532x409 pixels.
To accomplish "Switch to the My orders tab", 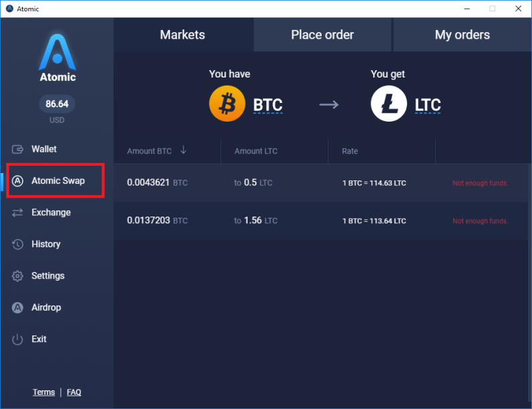I will [x=462, y=35].
